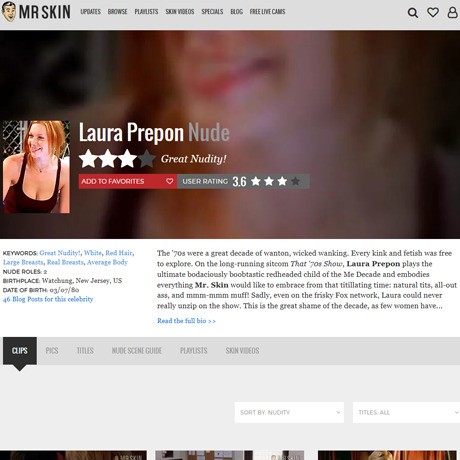The height and width of the screenshot is (460, 460).
Task: Click the celebrity profile thumbnail photo
Action: point(36,167)
